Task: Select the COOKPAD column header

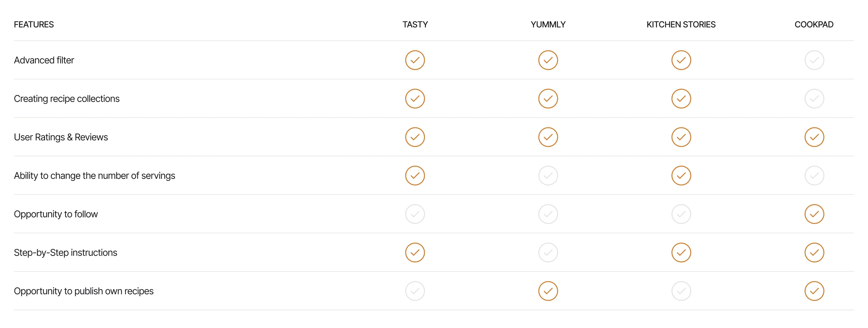Action: point(814,24)
